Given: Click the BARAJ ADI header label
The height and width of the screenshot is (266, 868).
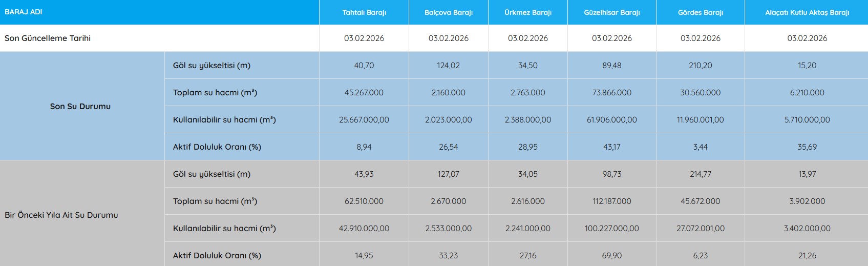Looking at the screenshot, I should [24, 12].
